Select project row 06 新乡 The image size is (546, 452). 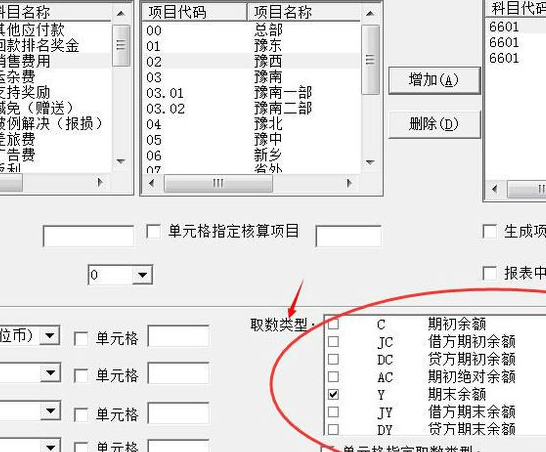coord(251,156)
